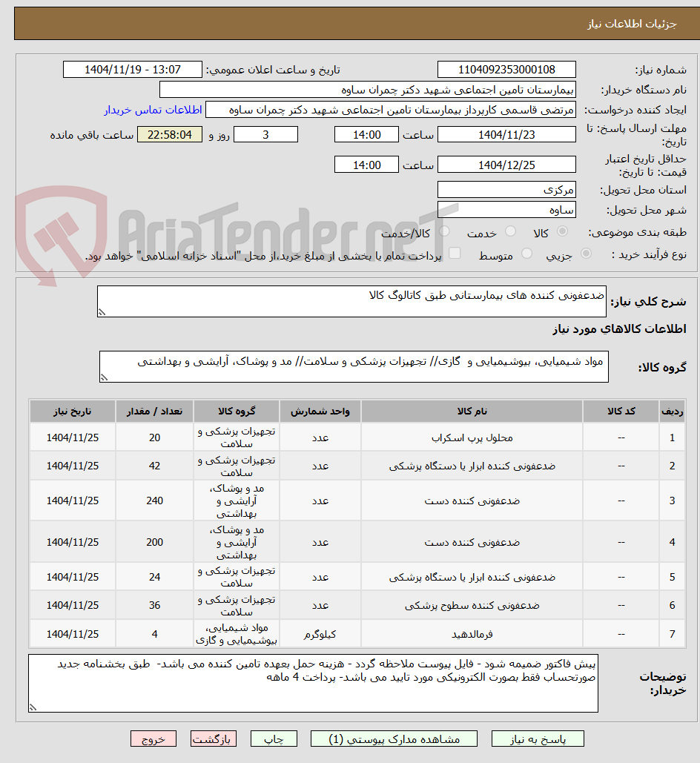Grab the resize handle of شرح کلی نیاز box
This screenshot has width=700, height=763.
(x=102, y=312)
